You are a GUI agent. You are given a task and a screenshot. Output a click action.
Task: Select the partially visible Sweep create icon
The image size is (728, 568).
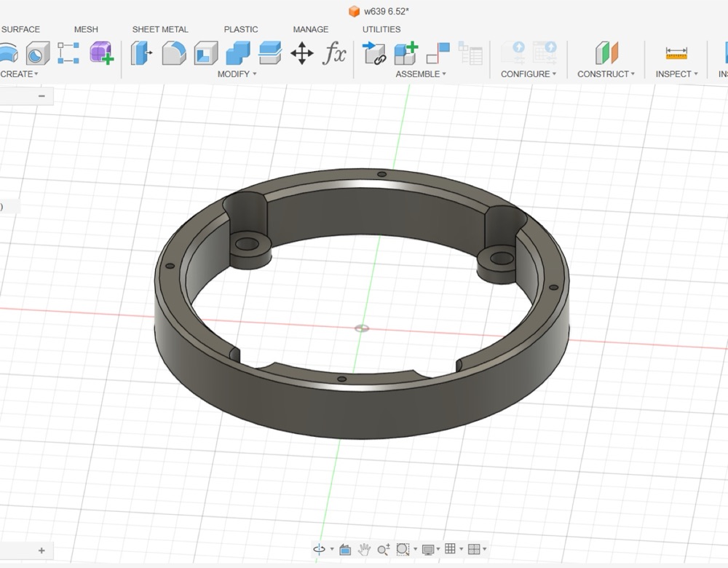9,53
